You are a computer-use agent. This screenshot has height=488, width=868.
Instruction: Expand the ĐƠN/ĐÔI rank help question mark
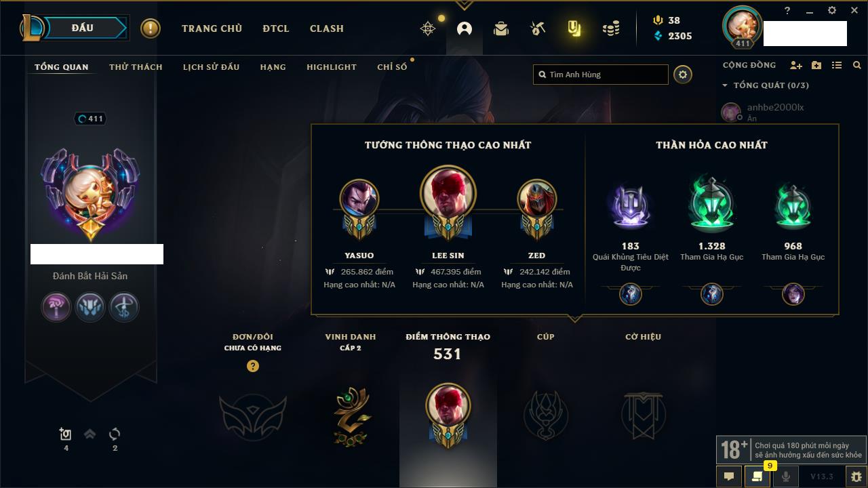[253, 366]
